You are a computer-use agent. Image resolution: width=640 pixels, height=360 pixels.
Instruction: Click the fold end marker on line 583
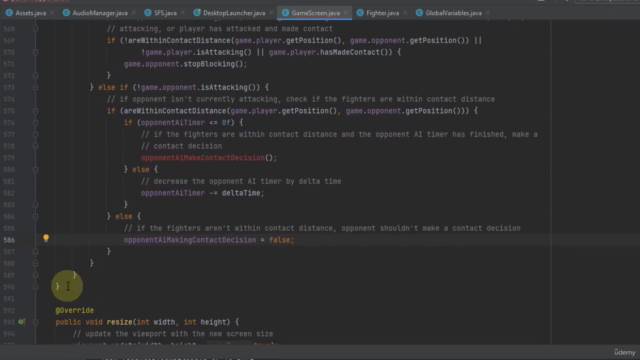[36, 204]
